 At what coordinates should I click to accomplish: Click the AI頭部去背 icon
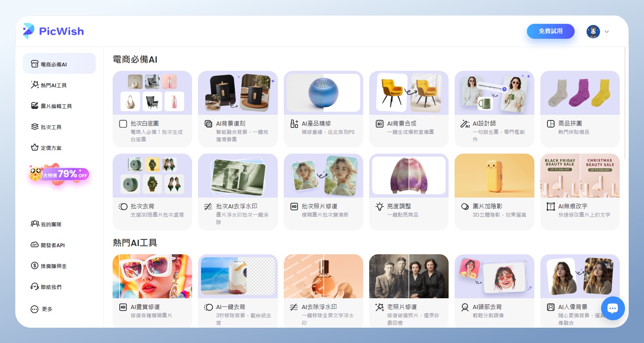(465, 307)
